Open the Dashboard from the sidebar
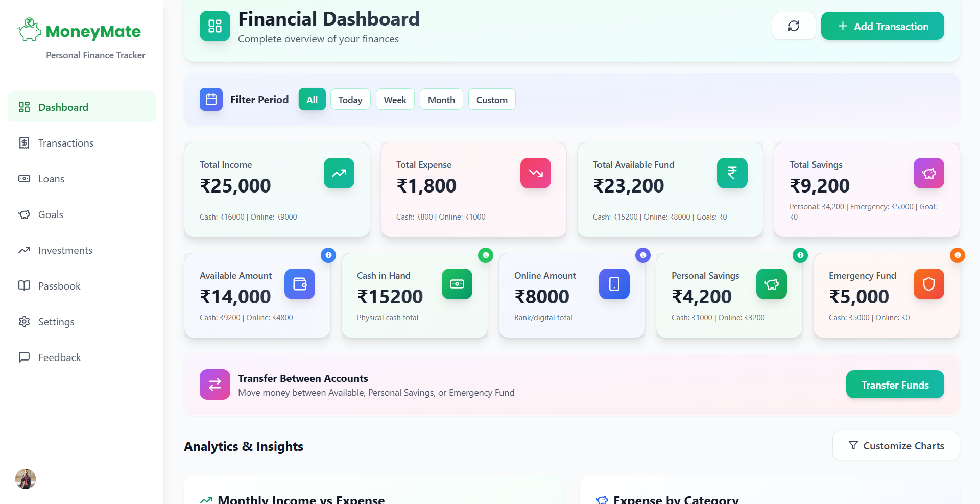980x504 pixels. [63, 107]
